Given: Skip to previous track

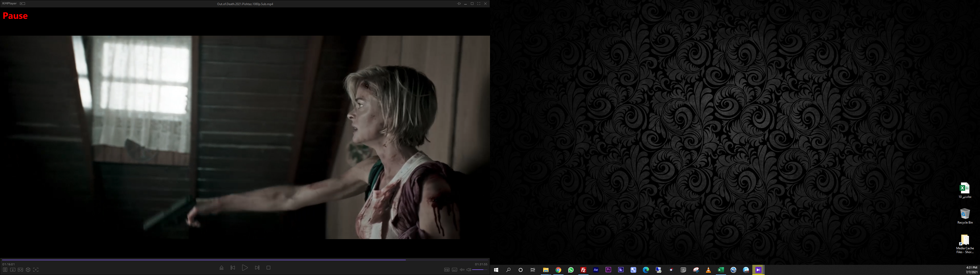Looking at the screenshot, I should click(233, 268).
